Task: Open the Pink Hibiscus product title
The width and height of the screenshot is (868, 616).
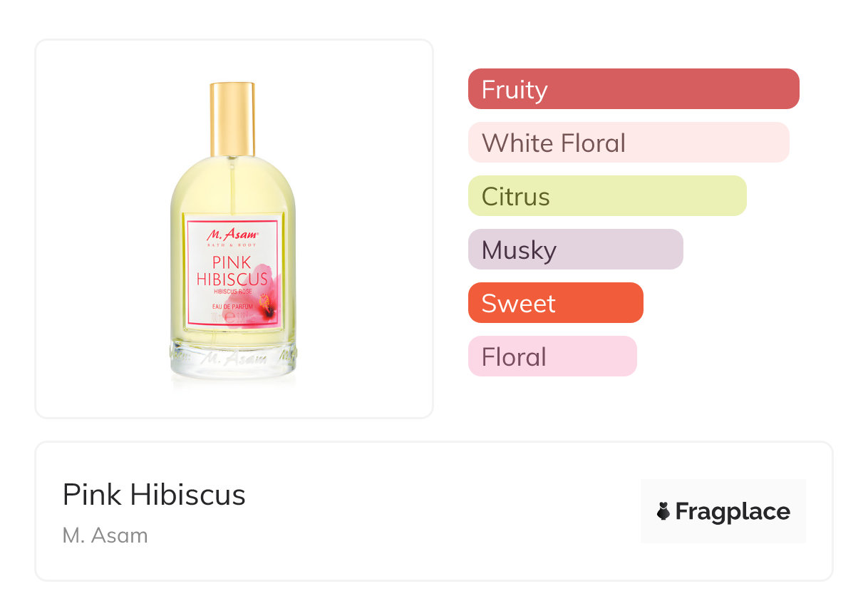Action: pyautogui.click(x=154, y=495)
